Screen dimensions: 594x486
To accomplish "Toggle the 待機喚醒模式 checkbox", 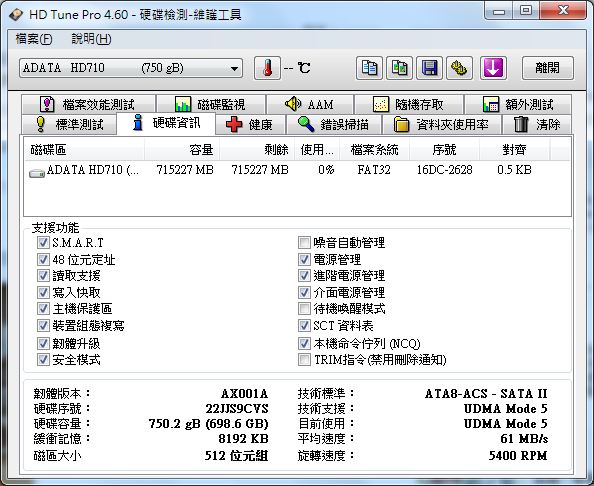I will pos(304,308).
